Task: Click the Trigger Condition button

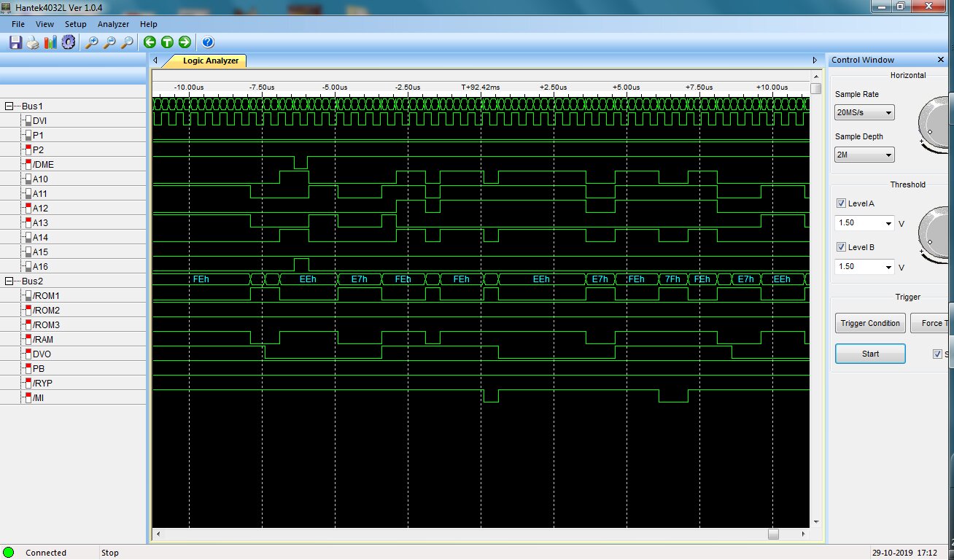Action: tap(869, 323)
